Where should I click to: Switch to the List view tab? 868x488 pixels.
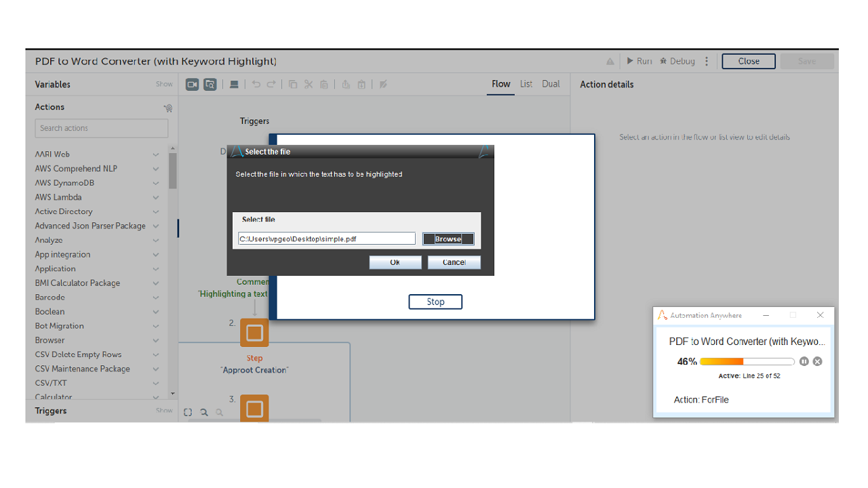click(526, 84)
